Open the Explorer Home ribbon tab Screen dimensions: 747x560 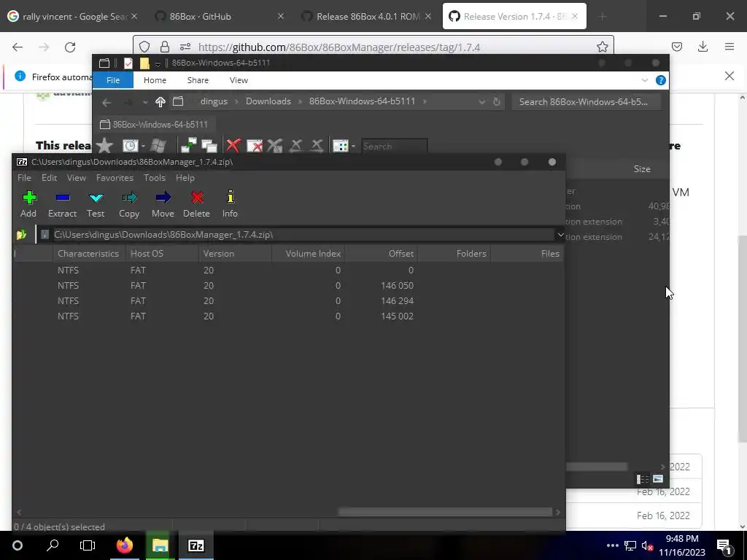155,80
